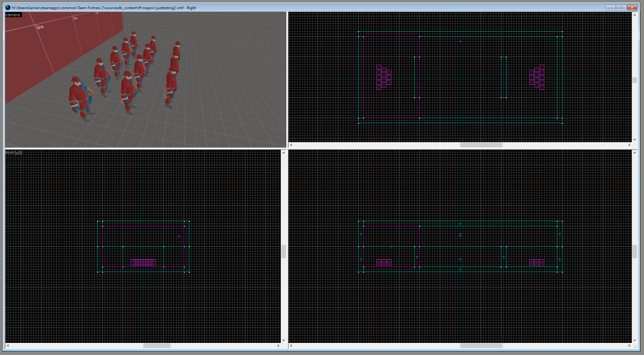The height and width of the screenshot is (355, 644).
Task: Select the magenta circle entity in top-right viewport
Action: click(x=460, y=41)
